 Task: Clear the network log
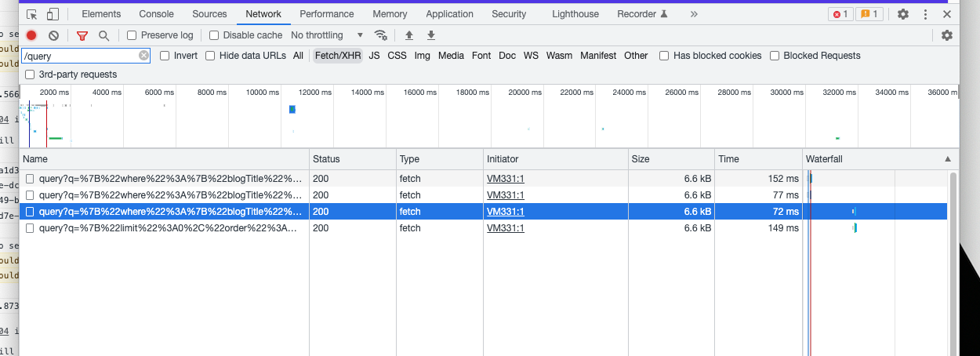click(x=54, y=35)
